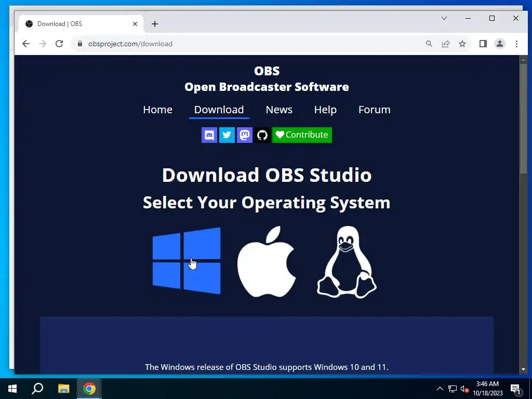Click the Chrome taskbar icon
This screenshot has width=532, height=399.
[89, 389]
